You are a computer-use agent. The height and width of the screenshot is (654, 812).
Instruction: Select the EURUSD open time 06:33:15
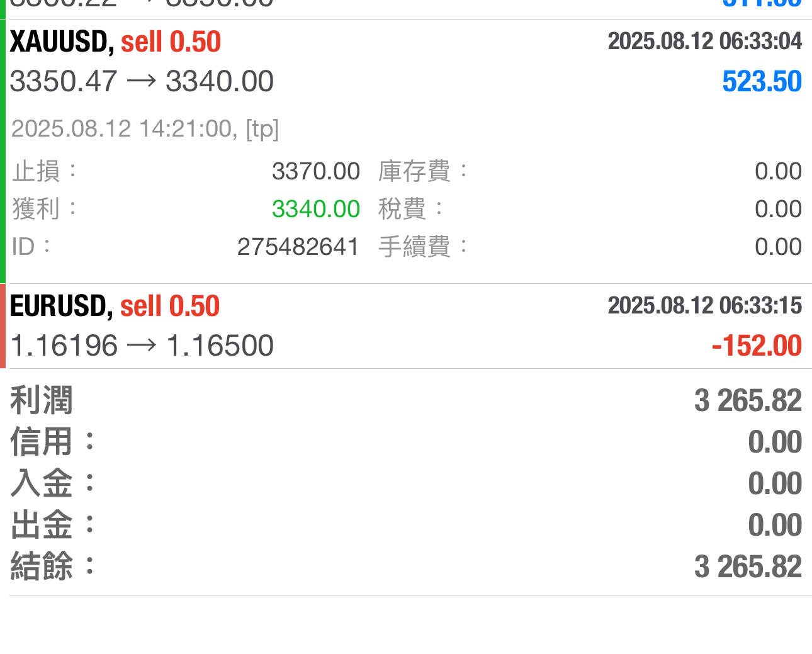[704, 306]
